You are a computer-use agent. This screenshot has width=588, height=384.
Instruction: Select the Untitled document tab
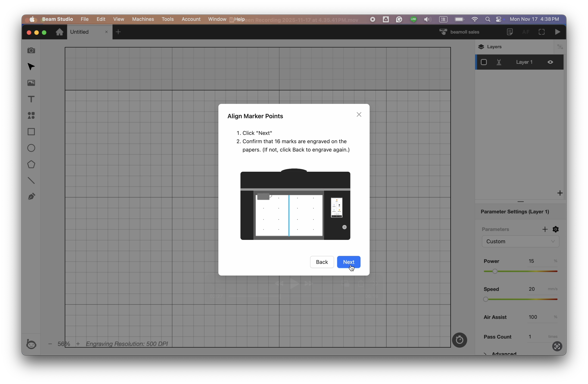click(x=90, y=32)
